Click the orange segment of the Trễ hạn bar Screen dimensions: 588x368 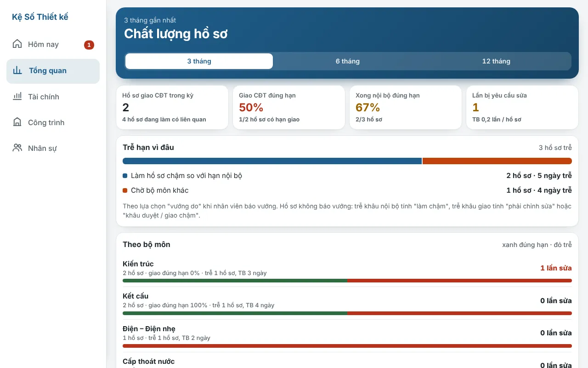pos(497,161)
